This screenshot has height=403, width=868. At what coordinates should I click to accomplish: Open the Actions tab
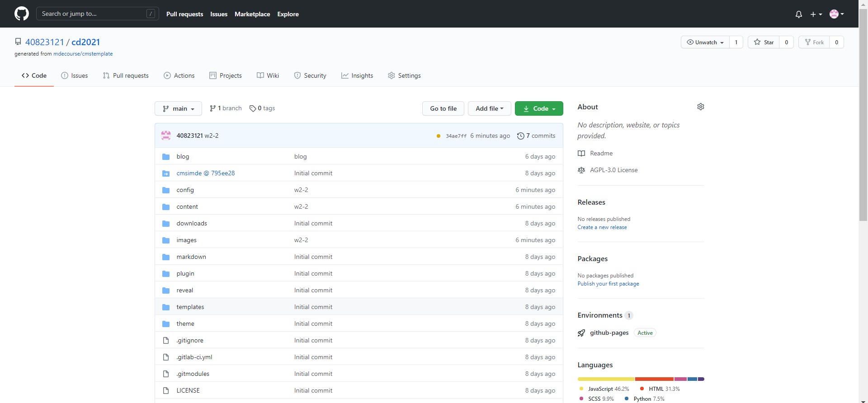179,75
